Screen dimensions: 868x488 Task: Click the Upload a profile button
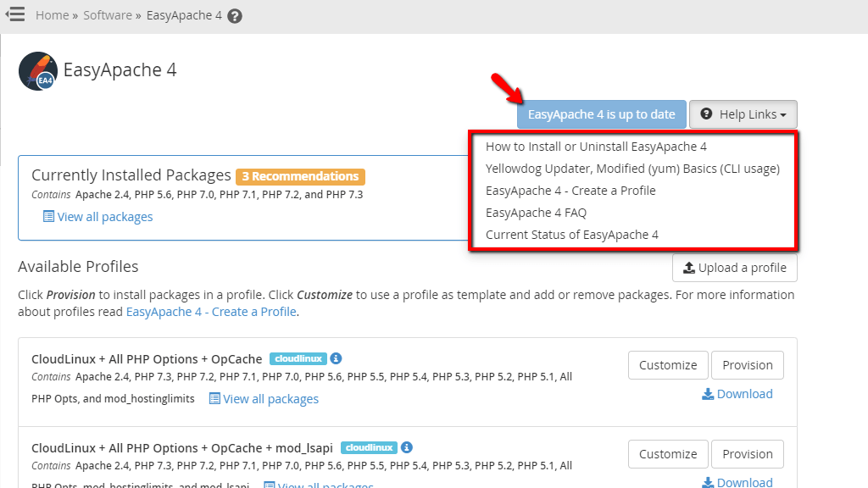(x=735, y=268)
